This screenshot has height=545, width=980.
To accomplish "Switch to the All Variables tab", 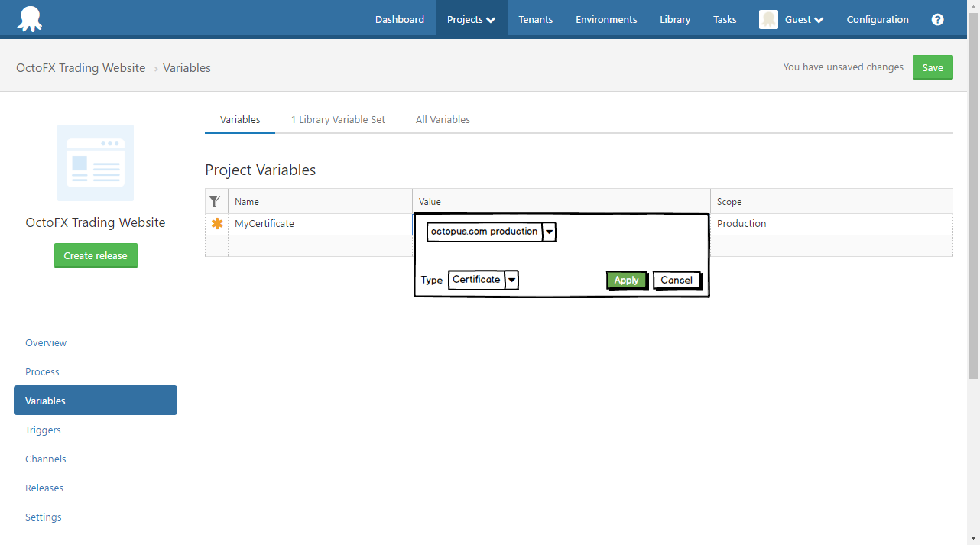I will point(443,119).
